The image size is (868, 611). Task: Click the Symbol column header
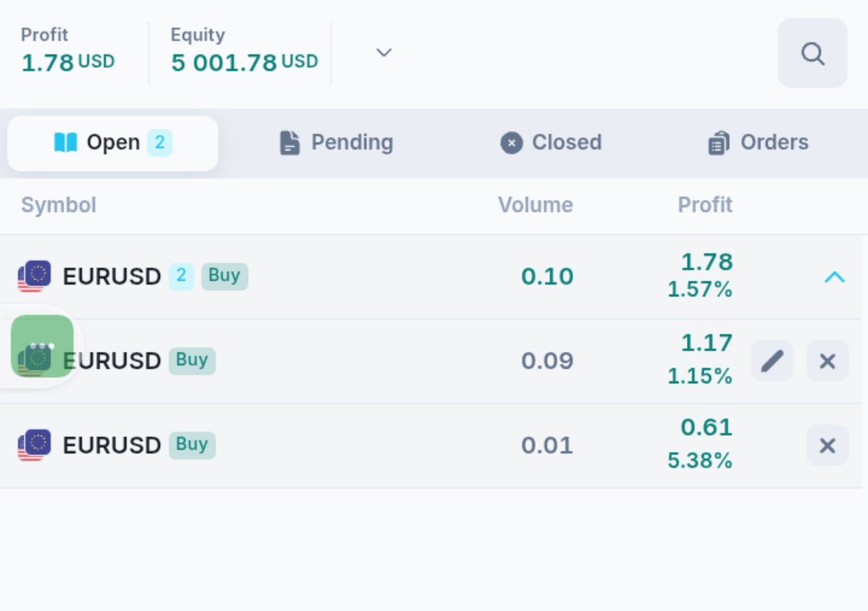pos(59,206)
